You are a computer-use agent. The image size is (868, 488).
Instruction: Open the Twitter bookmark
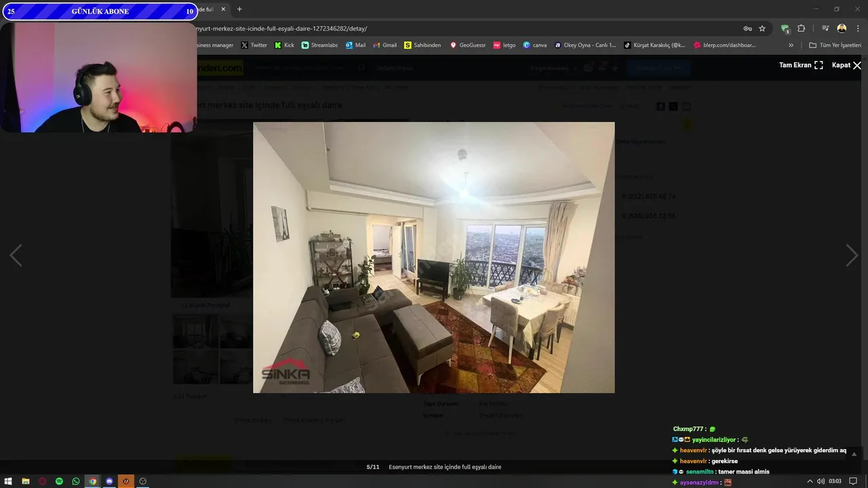254,45
